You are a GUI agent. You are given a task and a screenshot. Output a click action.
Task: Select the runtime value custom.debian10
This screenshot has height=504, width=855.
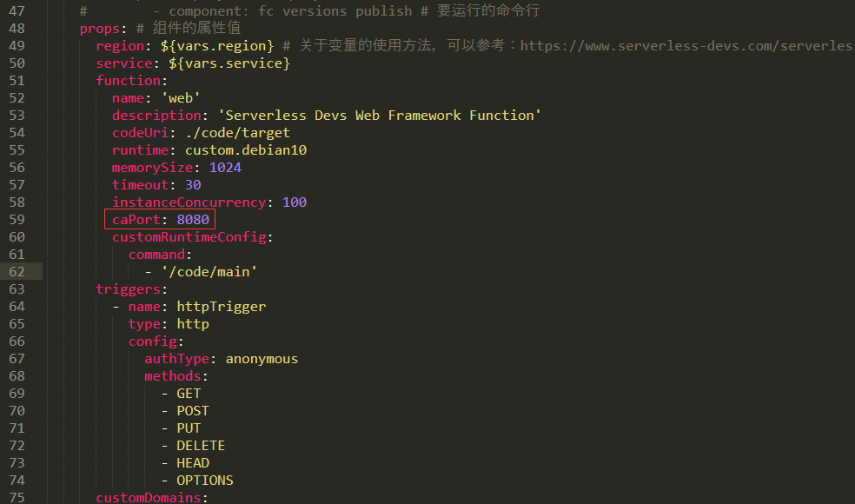pyautogui.click(x=246, y=150)
